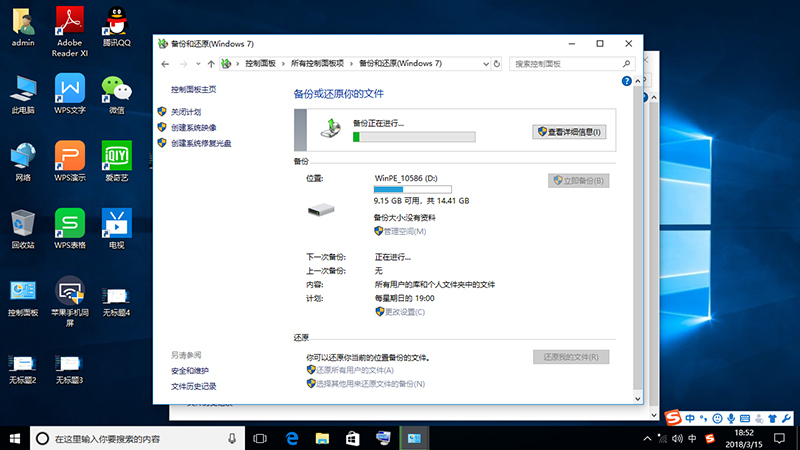Launch WPS表格 desktop shortcut
This screenshot has width=800, height=450.
tap(70, 229)
